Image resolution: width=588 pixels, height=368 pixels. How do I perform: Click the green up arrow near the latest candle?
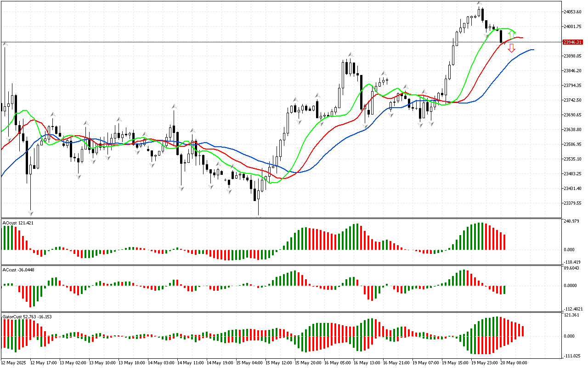511,34
